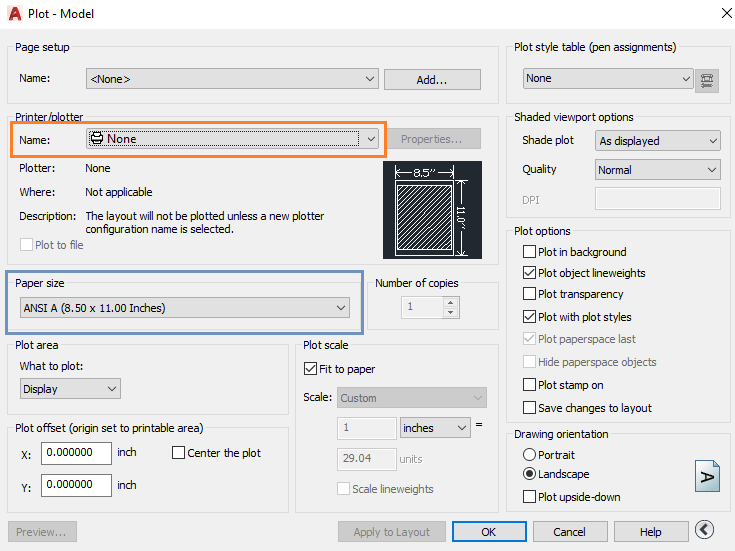
Task: Click the Y plot offset field
Action: (x=76, y=485)
